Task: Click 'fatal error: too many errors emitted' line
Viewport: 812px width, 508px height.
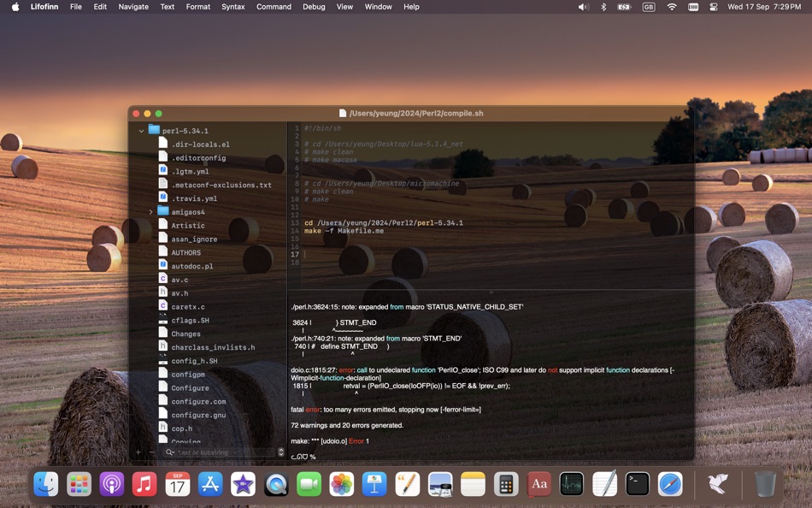Action: tap(385, 410)
